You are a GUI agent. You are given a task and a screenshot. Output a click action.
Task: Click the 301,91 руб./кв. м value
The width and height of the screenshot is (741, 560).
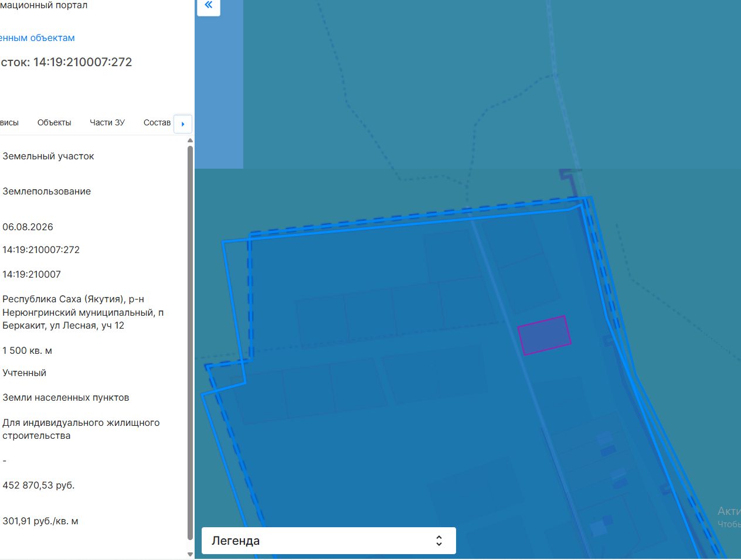point(40,521)
